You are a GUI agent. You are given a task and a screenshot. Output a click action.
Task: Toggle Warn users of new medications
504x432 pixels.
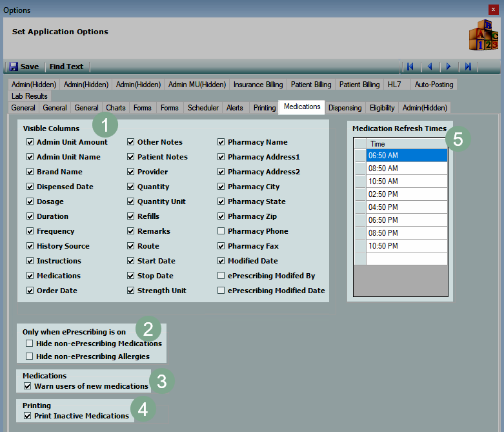(x=28, y=386)
